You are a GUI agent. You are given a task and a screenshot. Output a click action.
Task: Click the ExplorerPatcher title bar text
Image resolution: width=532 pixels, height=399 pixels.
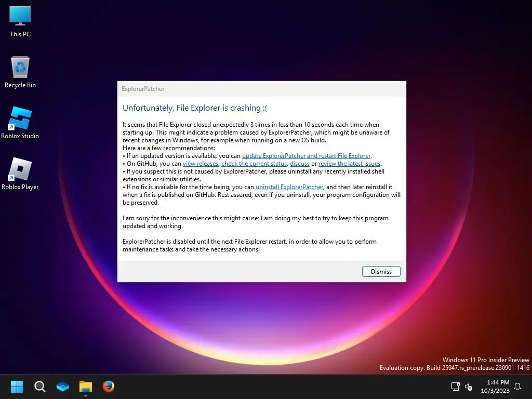pos(143,89)
